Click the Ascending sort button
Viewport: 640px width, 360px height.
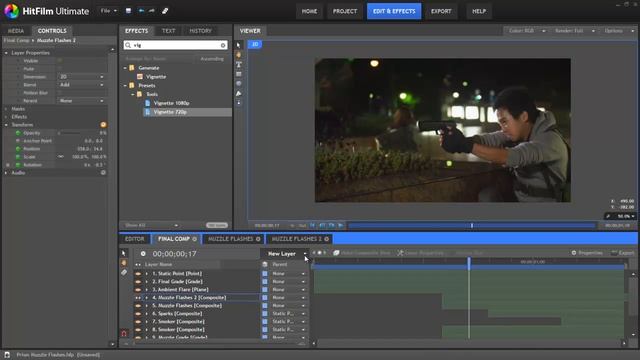tap(212, 59)
